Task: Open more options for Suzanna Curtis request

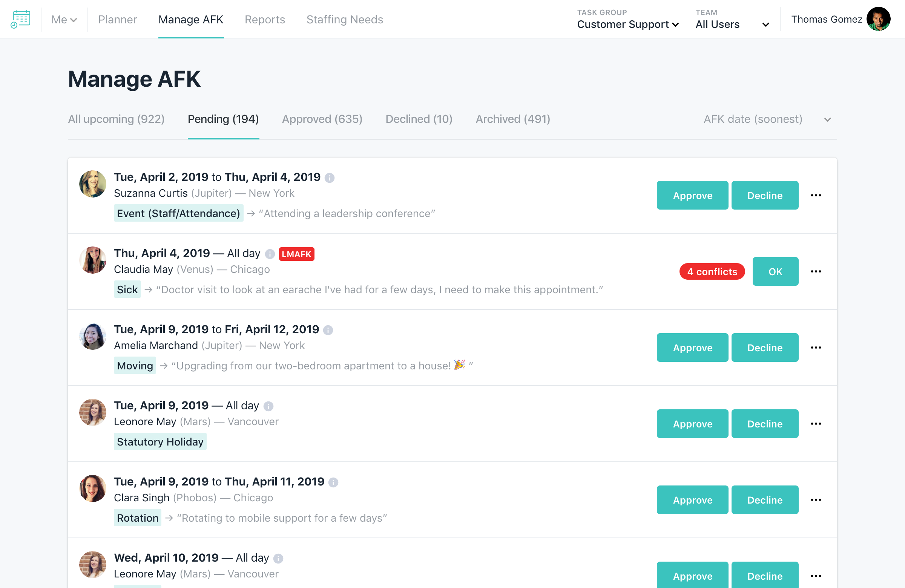Action: 816,195
